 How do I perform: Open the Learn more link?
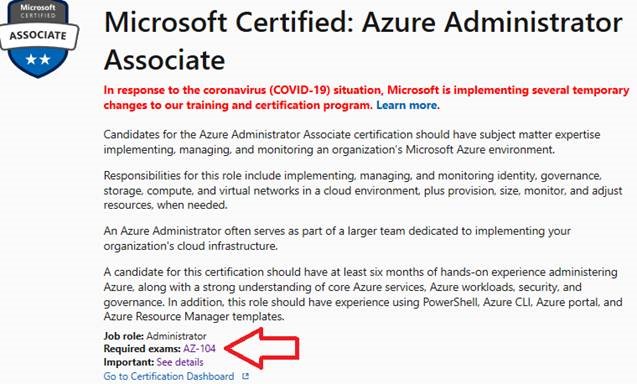407,105
